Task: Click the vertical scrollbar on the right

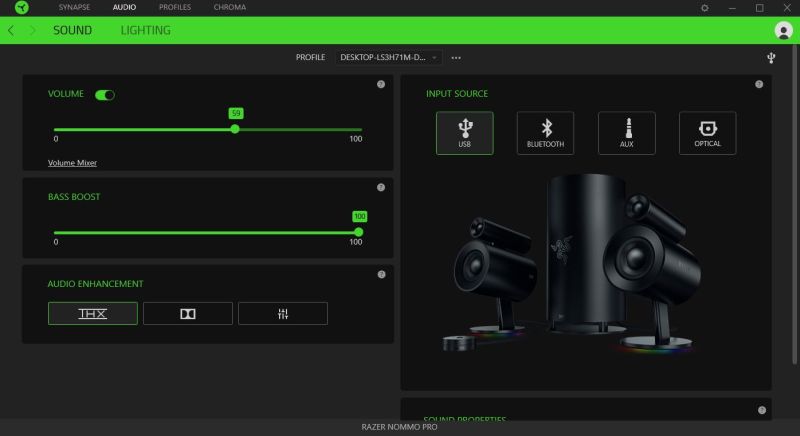Action: 794,204
